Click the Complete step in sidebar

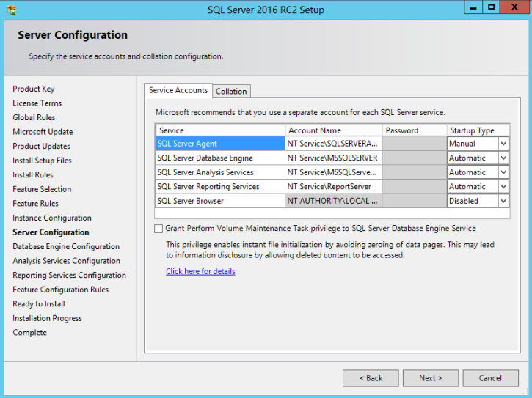30,333
